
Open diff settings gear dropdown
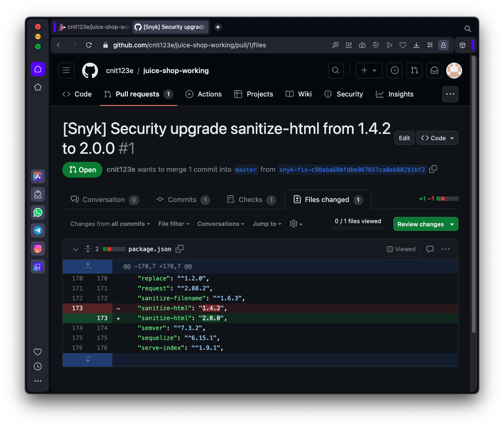(x=296, y=224)
